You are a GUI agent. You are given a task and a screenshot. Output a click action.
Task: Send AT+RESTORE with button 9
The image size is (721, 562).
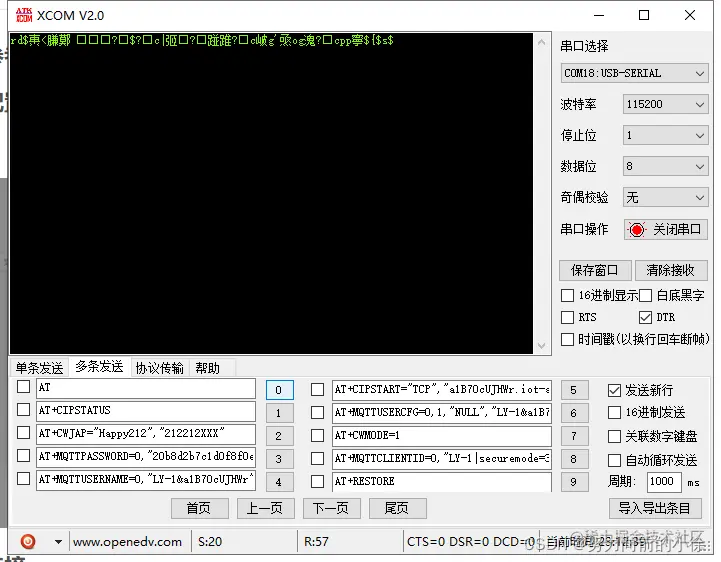574,482
